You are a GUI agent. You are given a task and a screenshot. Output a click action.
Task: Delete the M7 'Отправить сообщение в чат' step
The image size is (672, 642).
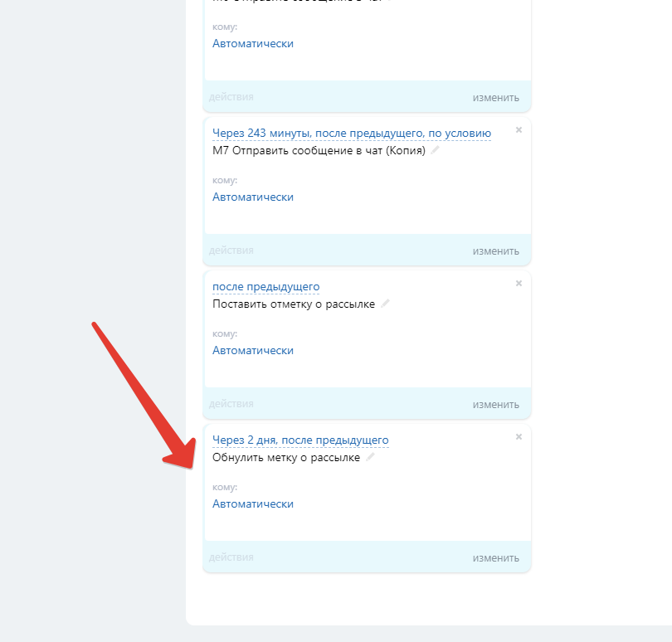point(519,130)
